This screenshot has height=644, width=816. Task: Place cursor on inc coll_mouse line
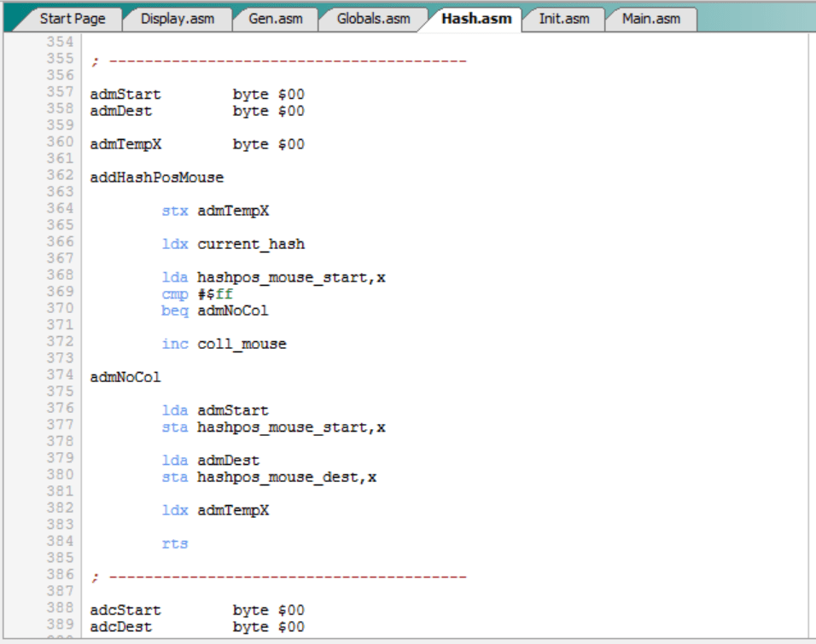pyautogui.click(x=224, y=344)
